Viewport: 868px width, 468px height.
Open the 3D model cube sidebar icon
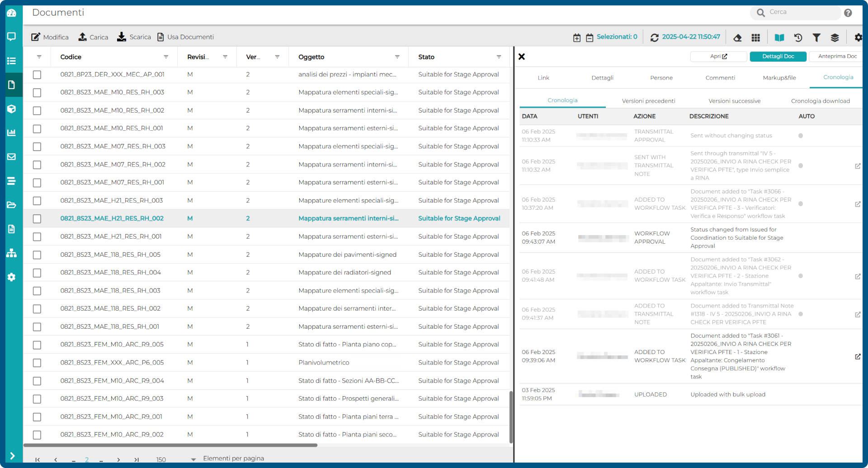[x=12, y=109]
